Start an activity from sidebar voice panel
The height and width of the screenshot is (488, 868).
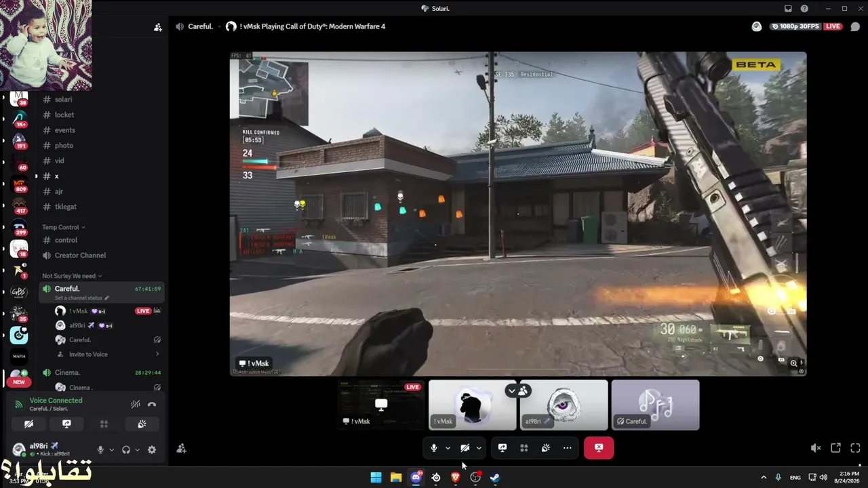[104, 424]
